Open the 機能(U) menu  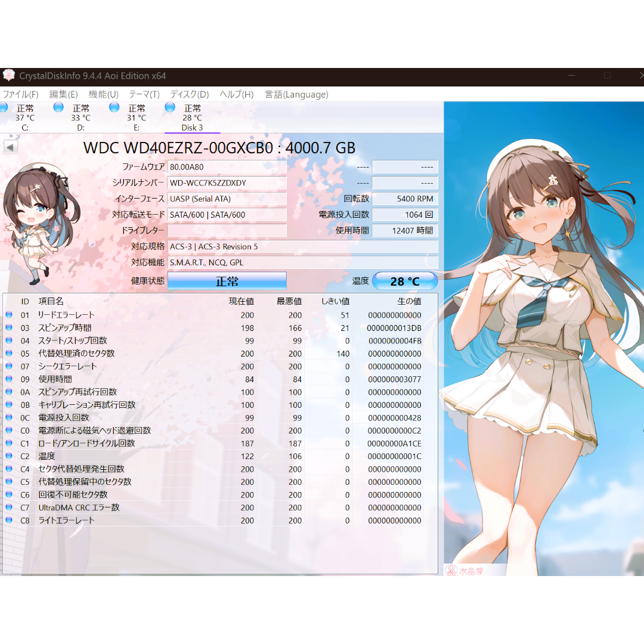coord(104,94)
